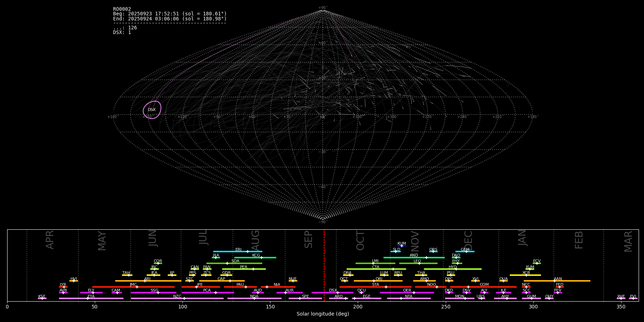This screenshot has width=644, height=322.
Task: Select the AUR shower bar
Action: (x=289, y=293)
